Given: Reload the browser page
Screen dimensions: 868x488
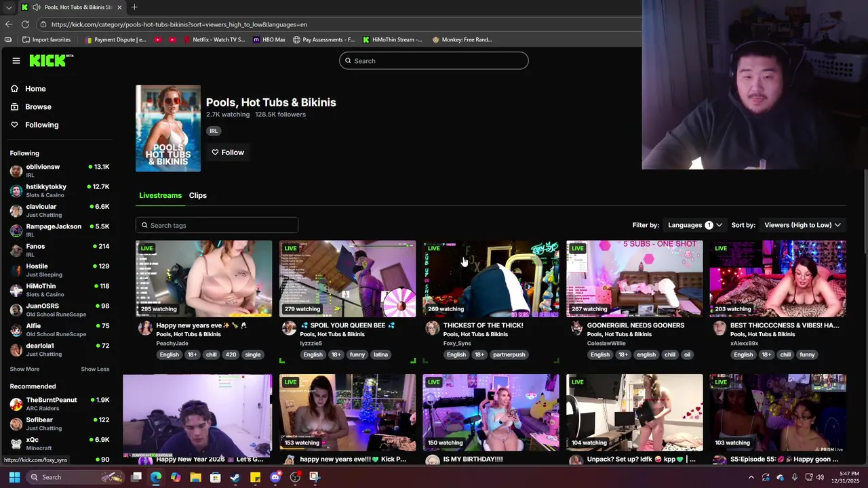Looking at the screenshot, I should (25, 24).
